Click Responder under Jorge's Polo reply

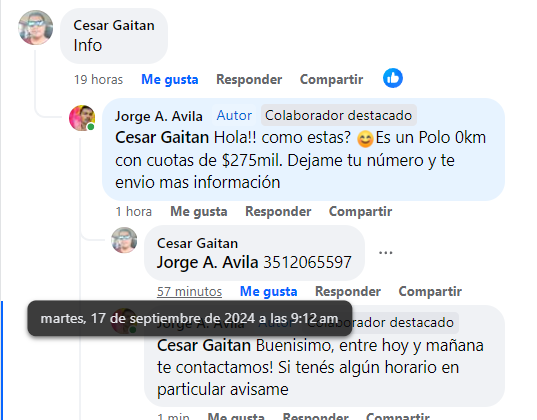[x=278, y=211]
